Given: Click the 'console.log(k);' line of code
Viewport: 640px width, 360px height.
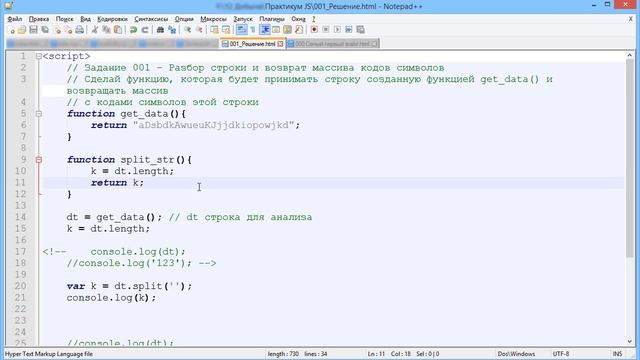Looking at the screenshot, I should [x=111, y=298].
